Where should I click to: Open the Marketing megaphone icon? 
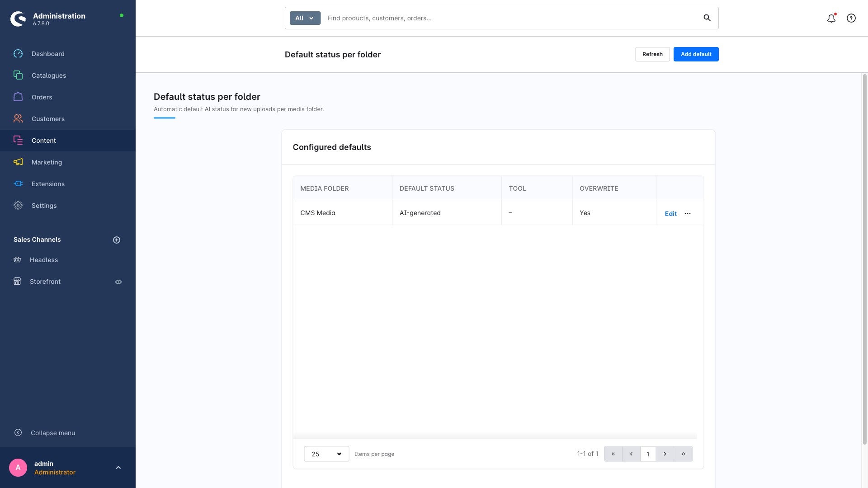tap(18, 162)
